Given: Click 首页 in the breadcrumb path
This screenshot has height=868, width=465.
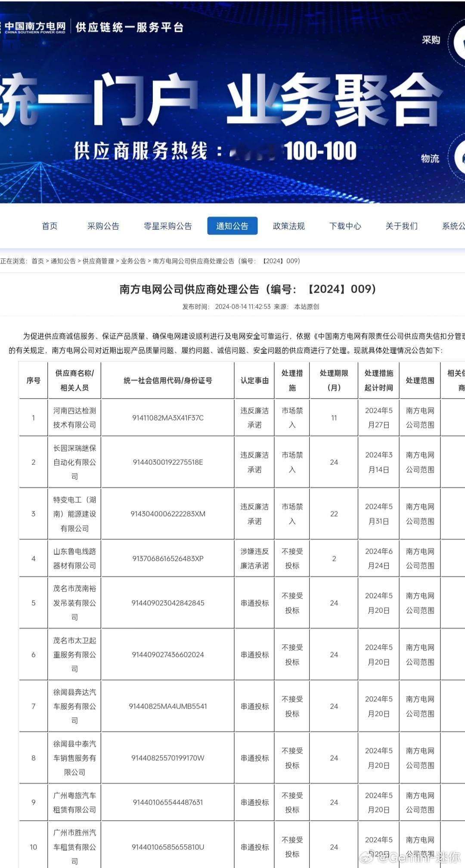Looking at the screenshot, I should (38, 261).
